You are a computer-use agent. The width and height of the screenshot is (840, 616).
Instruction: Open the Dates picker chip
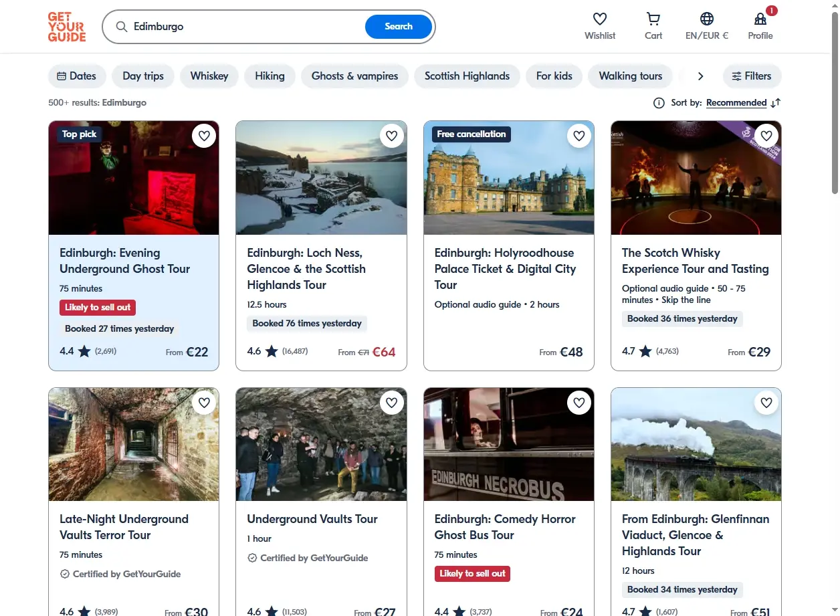pos(77,76)
